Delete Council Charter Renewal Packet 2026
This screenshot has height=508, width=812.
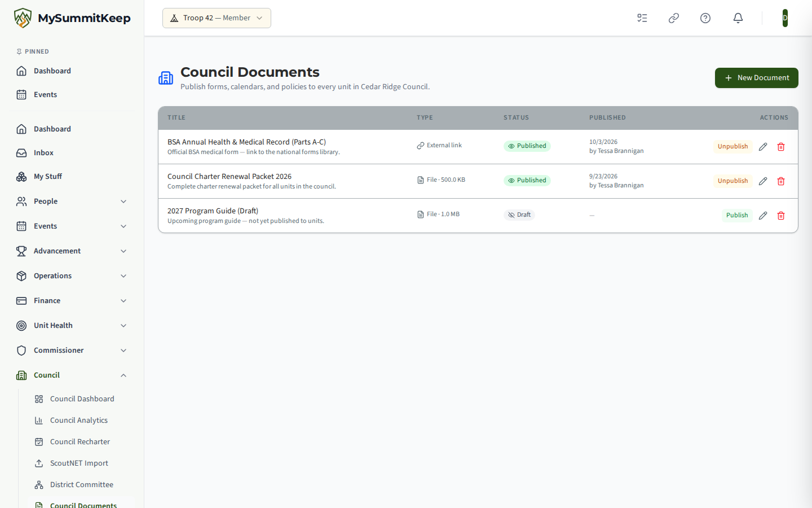(781, 181)
